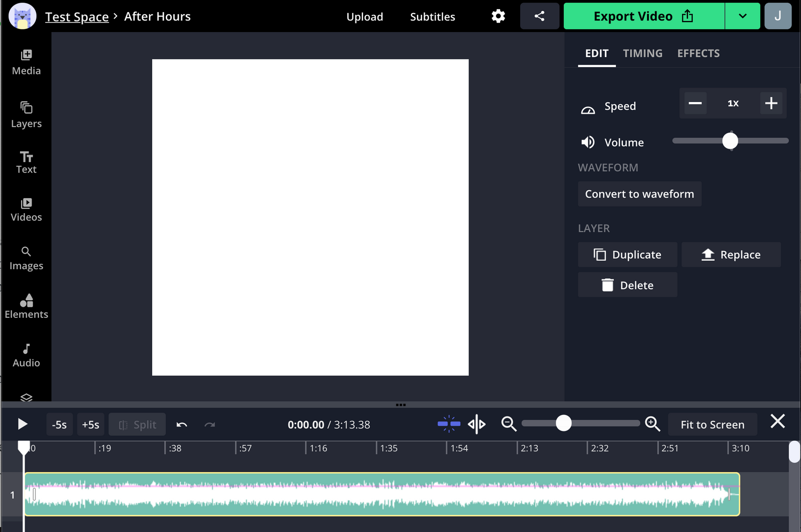Duplicate the selected audio layer
The width and height of the screenshot is (801, 532).
[x=627, y=254]
